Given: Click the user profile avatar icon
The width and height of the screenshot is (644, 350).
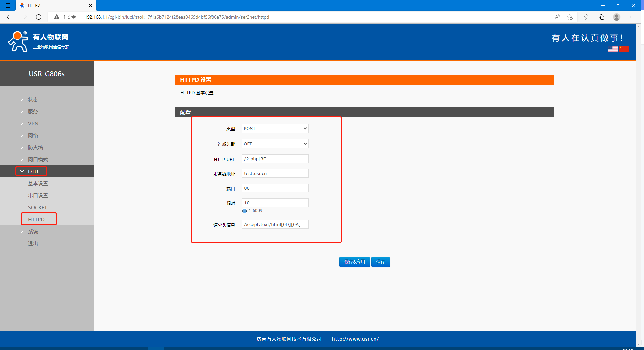Looking at the screenshot, I should 617,17.
